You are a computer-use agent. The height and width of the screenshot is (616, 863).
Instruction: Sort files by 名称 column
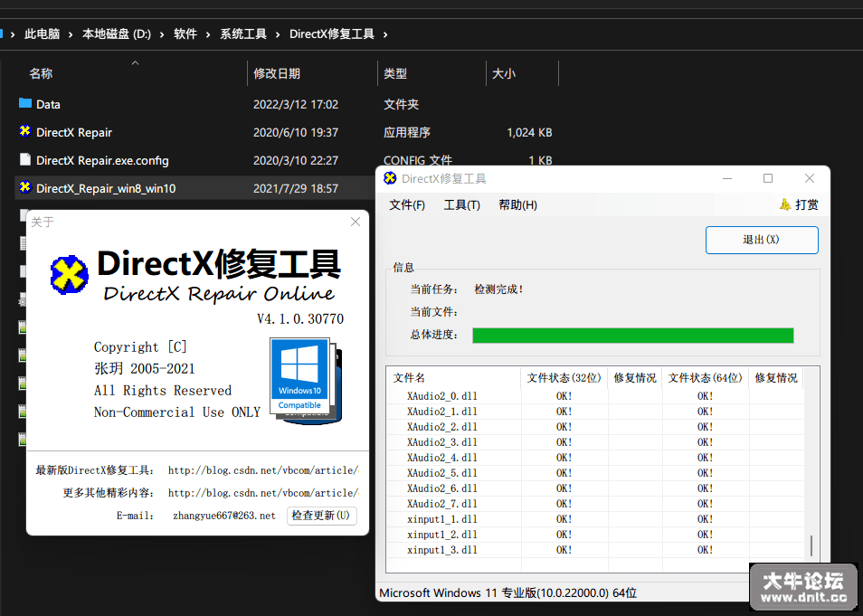[41, 74]
